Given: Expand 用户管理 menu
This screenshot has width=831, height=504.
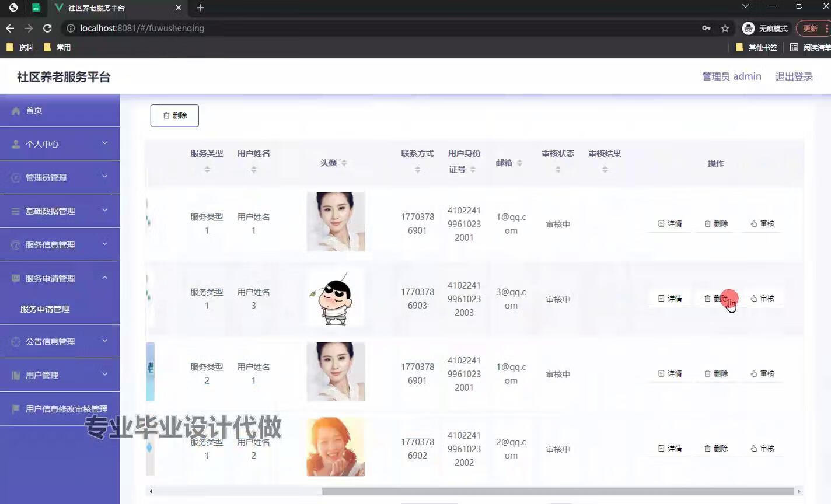Looking at the screenshot, I should (60, 375).
